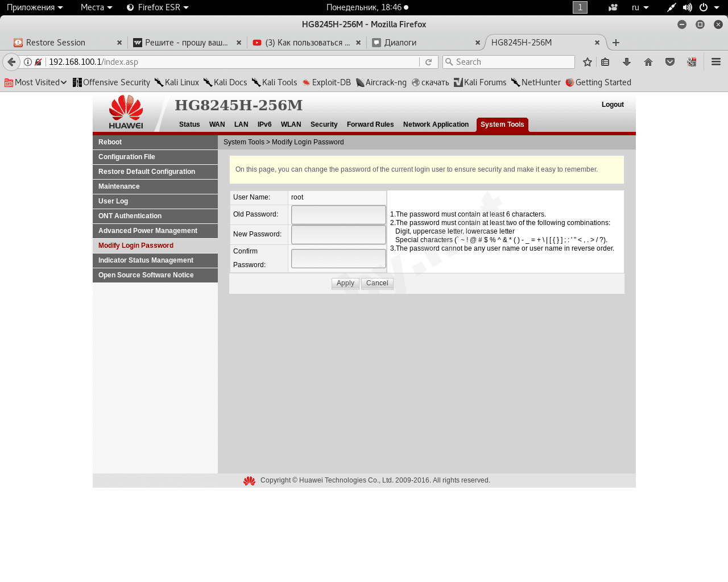Focus the New Password field
The image size is (728, 582).
pos(338,235)
